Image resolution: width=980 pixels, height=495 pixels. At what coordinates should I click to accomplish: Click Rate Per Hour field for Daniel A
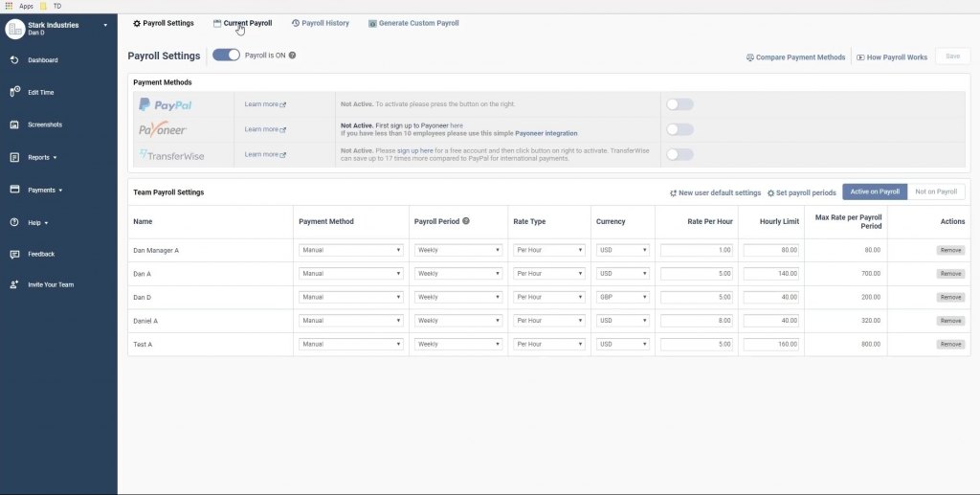click(698, 321)
